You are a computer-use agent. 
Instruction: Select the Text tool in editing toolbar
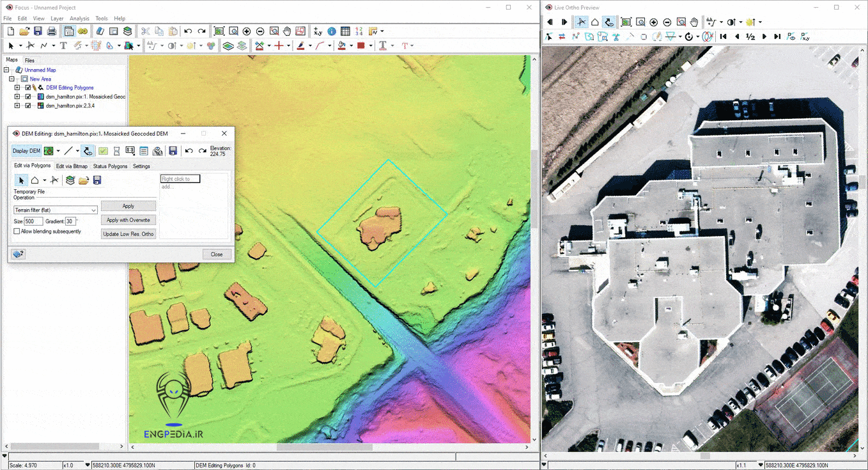click(x=63, y=45)
